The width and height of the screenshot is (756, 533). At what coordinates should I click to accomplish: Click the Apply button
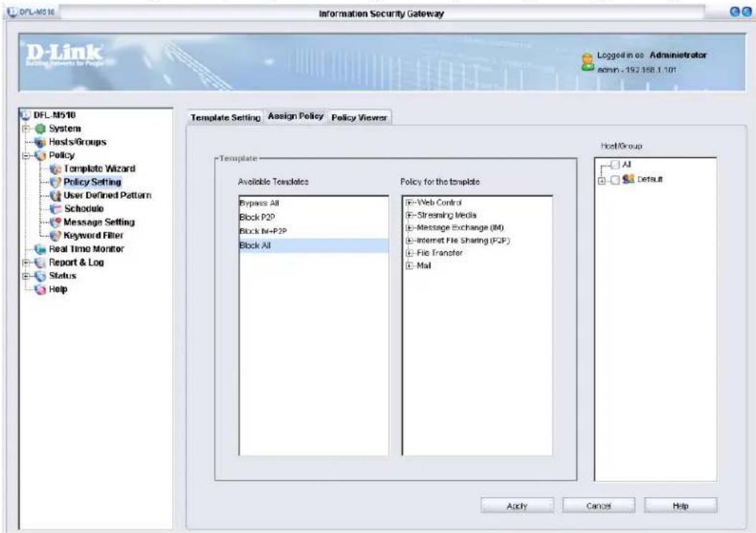coord(517,506)
